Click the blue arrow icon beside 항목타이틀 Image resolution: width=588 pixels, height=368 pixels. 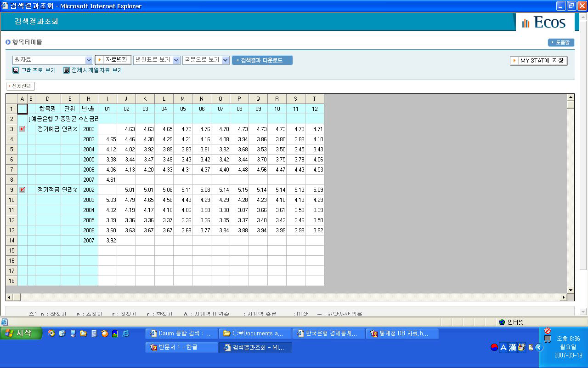point(8,42)
